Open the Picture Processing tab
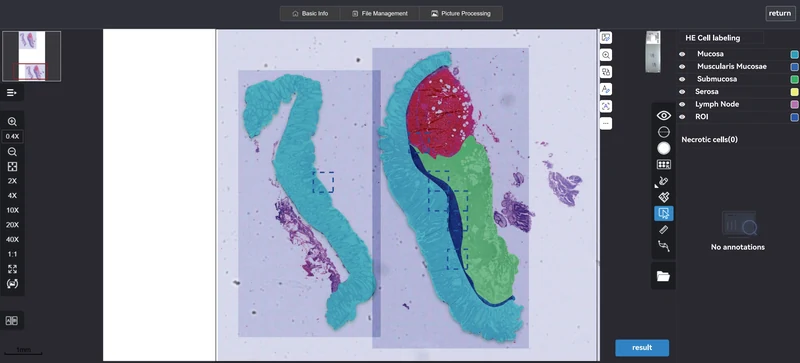 coord(461,14)
